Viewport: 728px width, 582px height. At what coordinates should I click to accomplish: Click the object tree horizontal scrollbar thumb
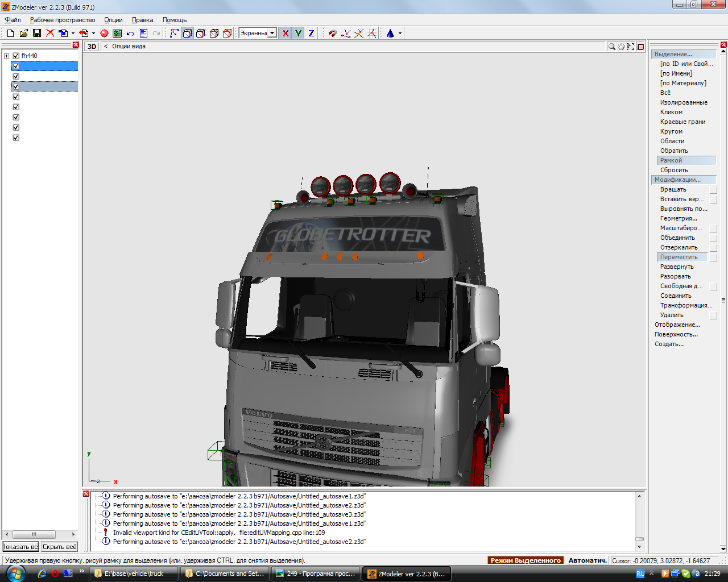(x=34, y=534)
